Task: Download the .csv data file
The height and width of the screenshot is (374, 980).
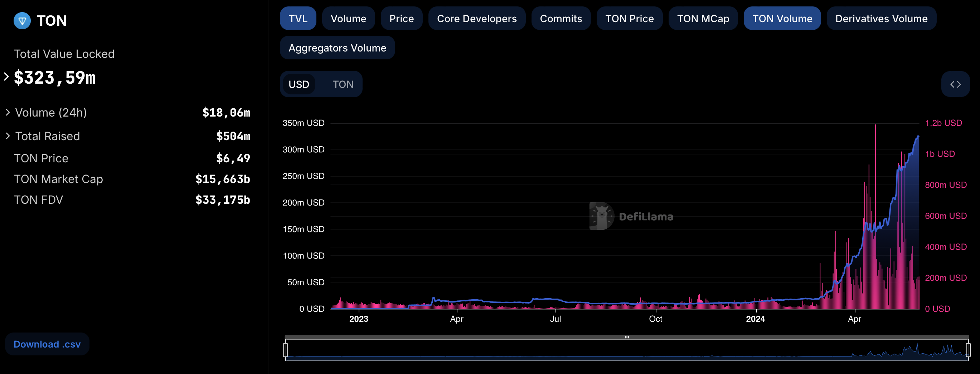Action: coord(47,344)
